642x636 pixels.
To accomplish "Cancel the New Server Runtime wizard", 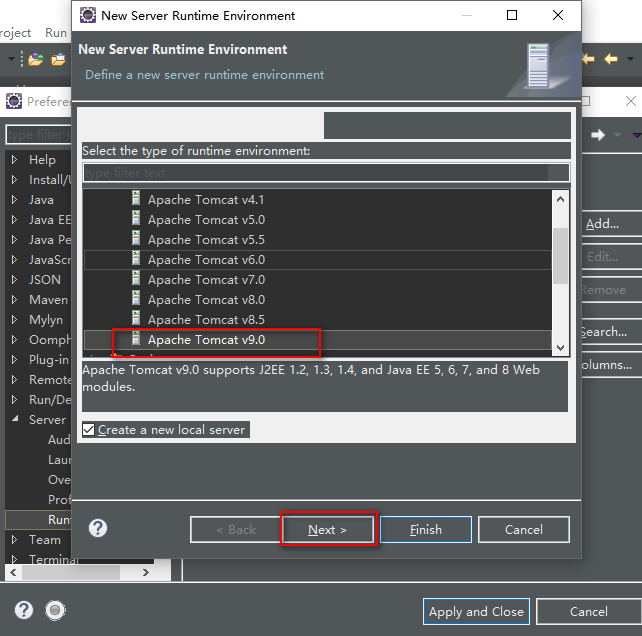I will (x=524, y=530).
